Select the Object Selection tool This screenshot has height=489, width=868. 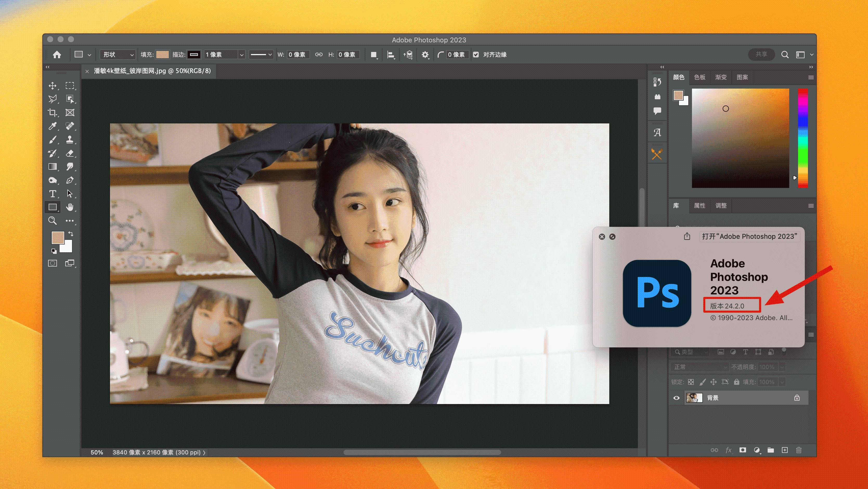pos(70,99)
